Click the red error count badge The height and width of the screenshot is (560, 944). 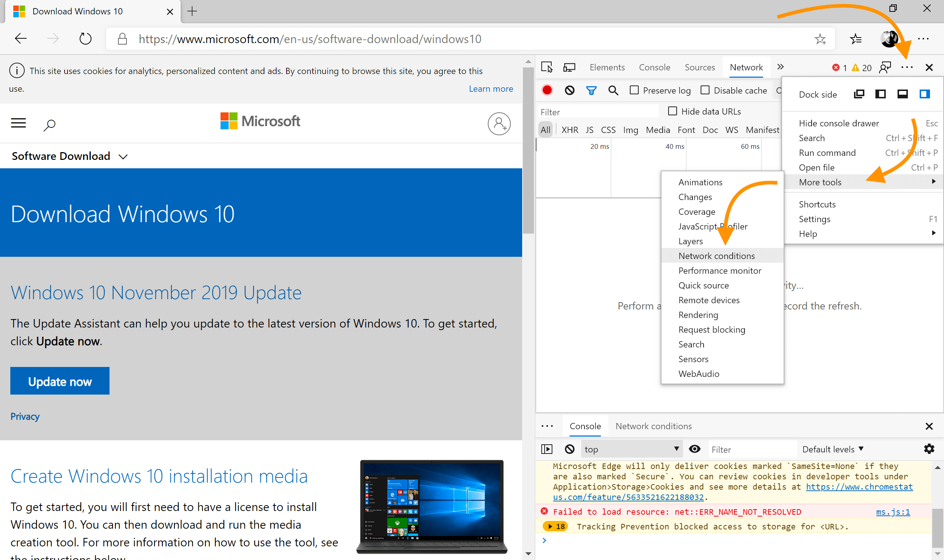point(840,67)
